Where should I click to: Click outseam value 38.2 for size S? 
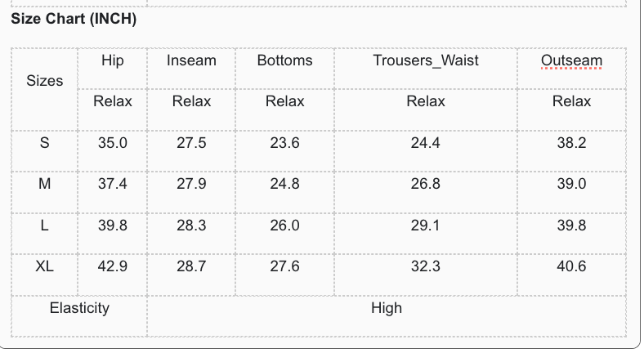[571, 143]
